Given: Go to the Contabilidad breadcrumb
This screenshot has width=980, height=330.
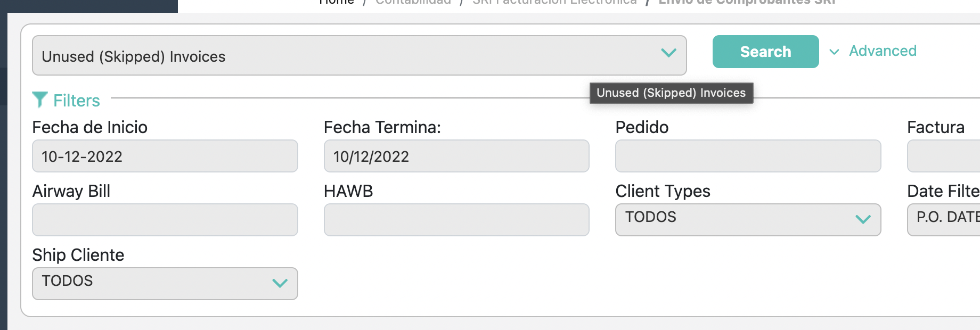Looking at the screenshot, I should [x=413, y=2].
